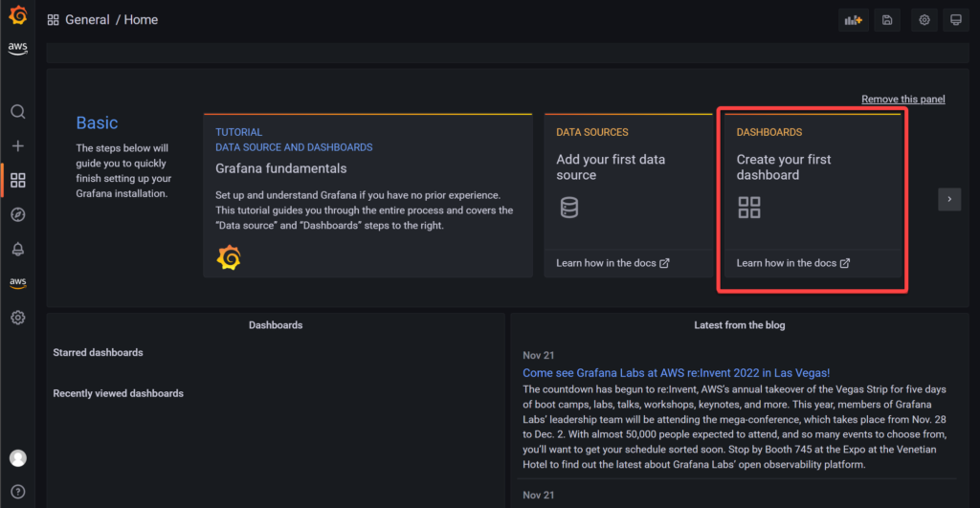Click the Grafana logo in the tutorial card

point(229,257)
